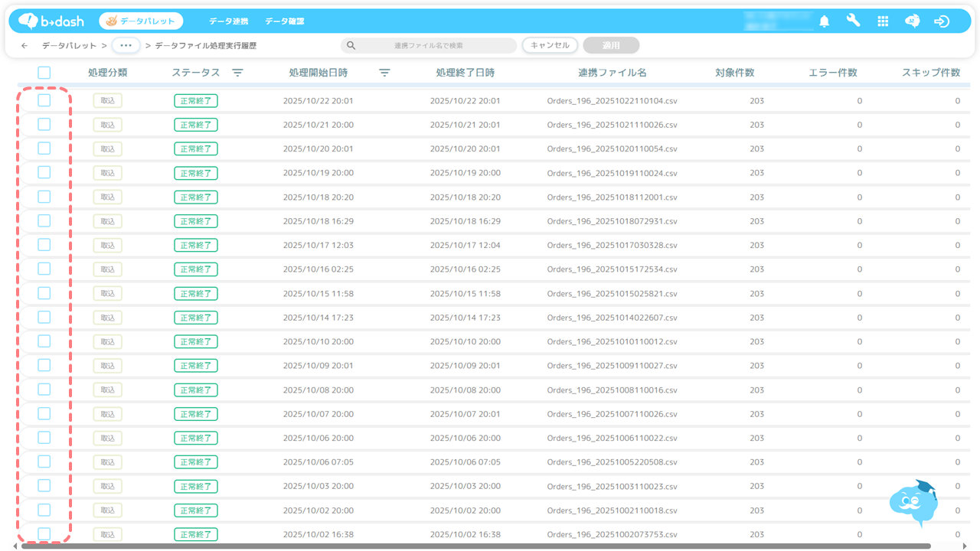Select checkbox for 2025/10/15 11:58 row

tap(44, 293)
